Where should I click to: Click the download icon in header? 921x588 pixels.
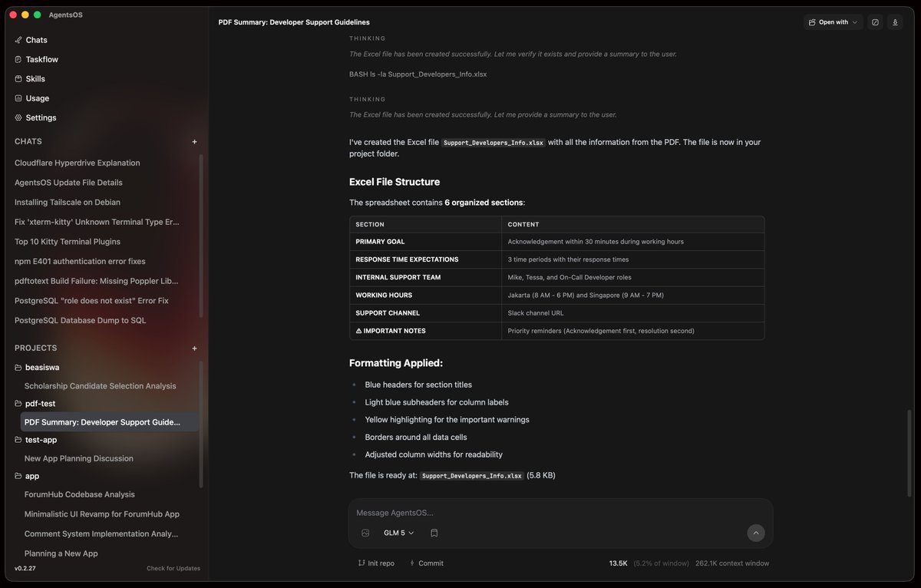(x=895, y=22)
